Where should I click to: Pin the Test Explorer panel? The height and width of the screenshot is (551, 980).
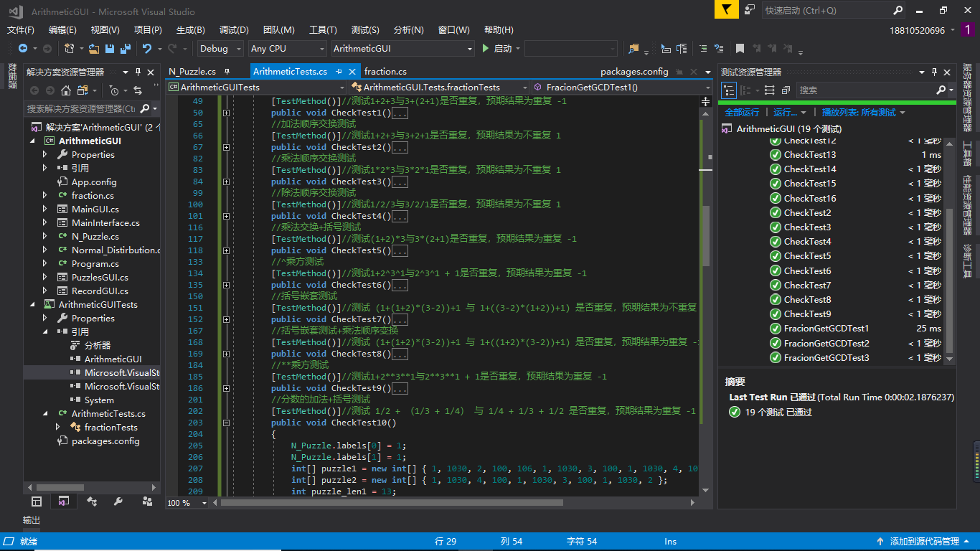point(935,72)
